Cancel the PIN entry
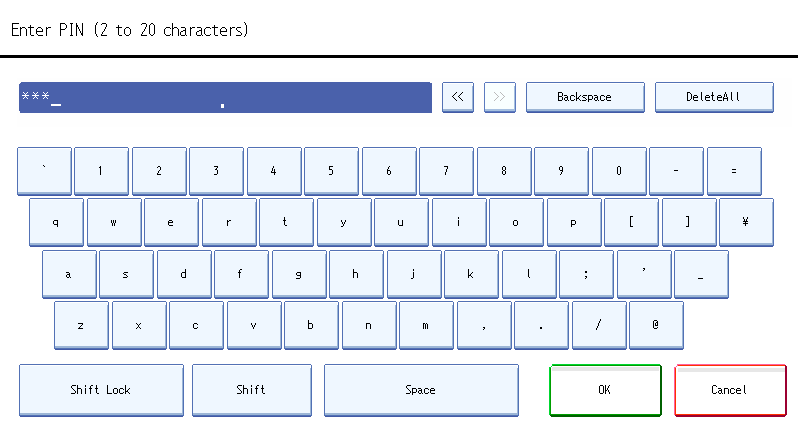 729,390
